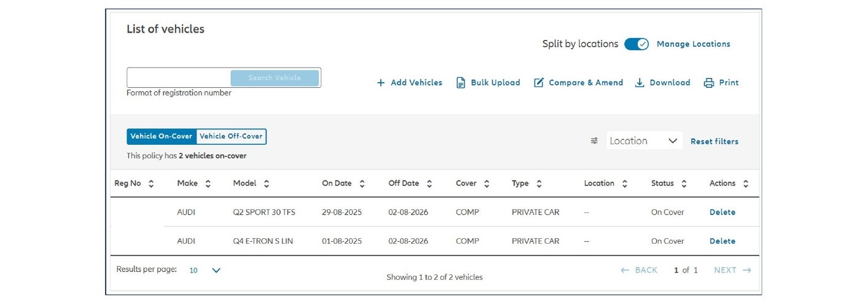868x302 pixels.
Task: Sort by Reg No column arrows
Action: tap(151, 184)
